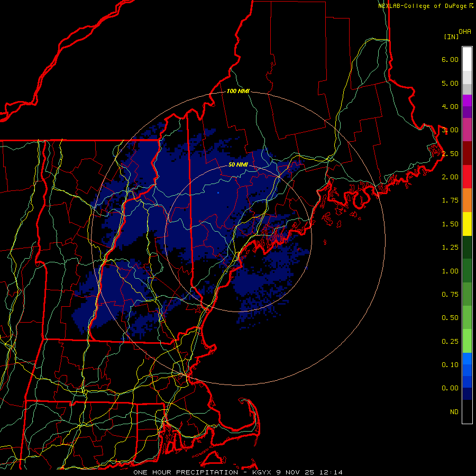Pick the bright red swatch beside 2.00
This screenshot has height=476, width=476.
(x=467, y=177)
